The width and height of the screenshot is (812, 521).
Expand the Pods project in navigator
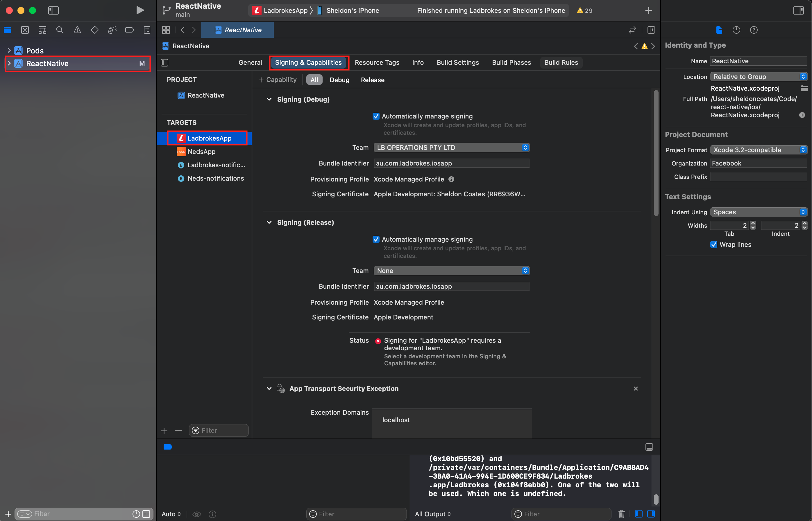point(9,51)
